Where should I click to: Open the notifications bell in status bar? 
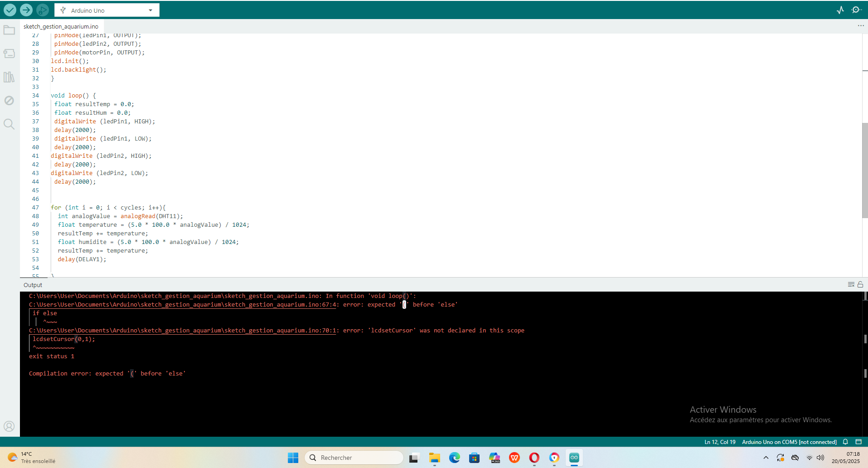pos(845,442)
